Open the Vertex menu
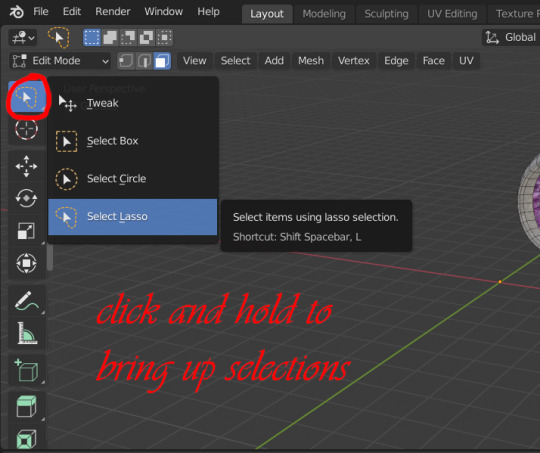Image resolution: width=540 pixels, height=453 pixels. (354, 61)
